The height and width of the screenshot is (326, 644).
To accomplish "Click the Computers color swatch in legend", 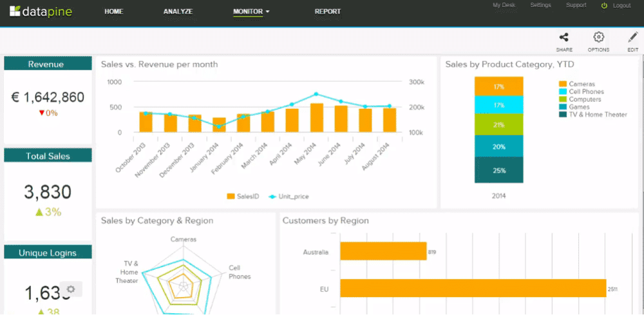I will coord(563,100).
